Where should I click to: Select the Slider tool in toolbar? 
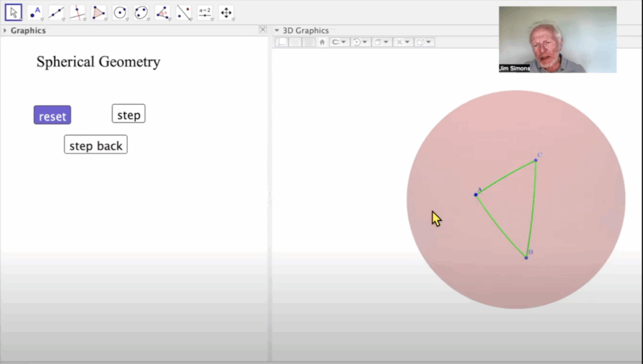(205, 12)
